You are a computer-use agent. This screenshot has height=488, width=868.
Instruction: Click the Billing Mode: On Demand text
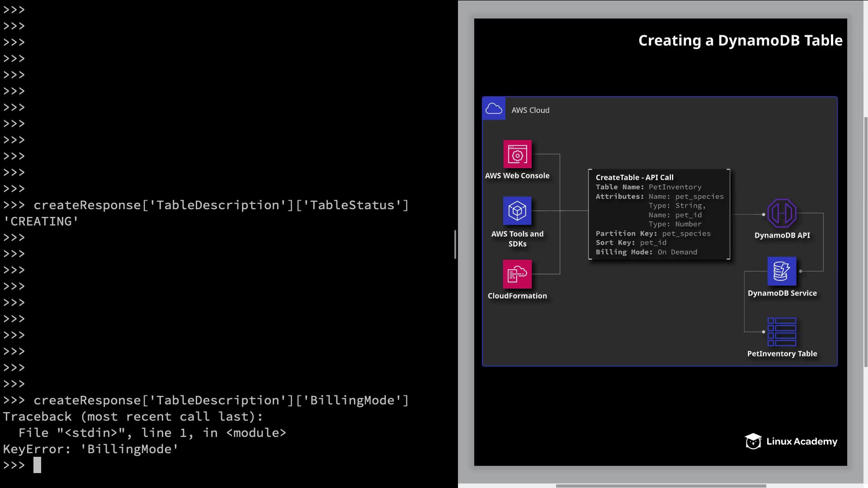(x=646, y=252)
